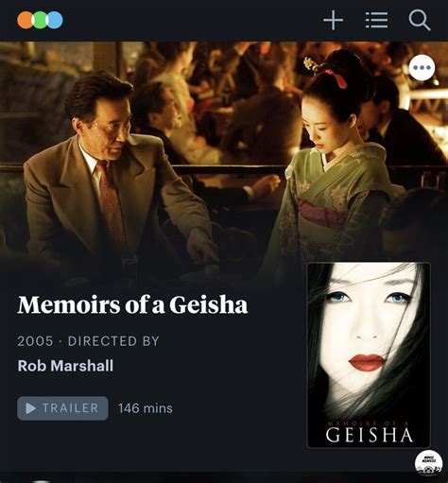Click the round watermark badge at bottom right
Image resolution: width=448 pixels, height=483 pixels.
click(x=428, y=464)
